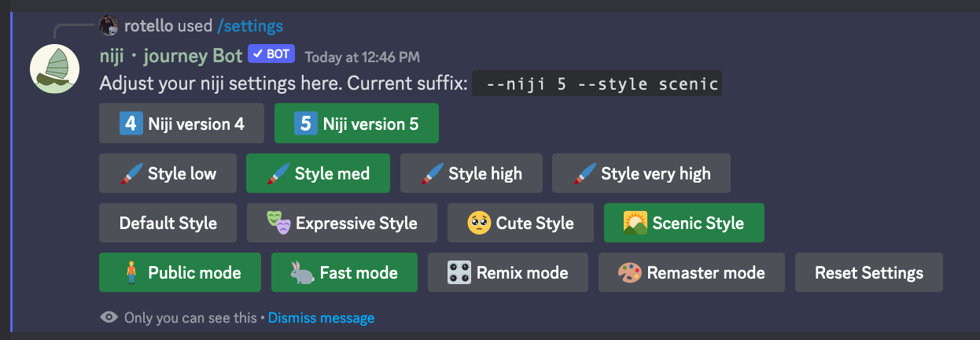980x340 pixels.
Task: Toggle Remix mode
Action: click(508, 272)
